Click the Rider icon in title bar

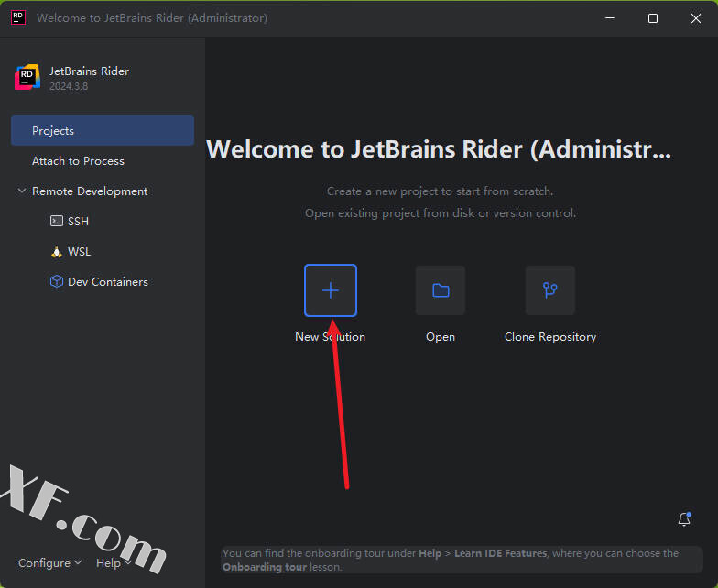click(18, 18)
